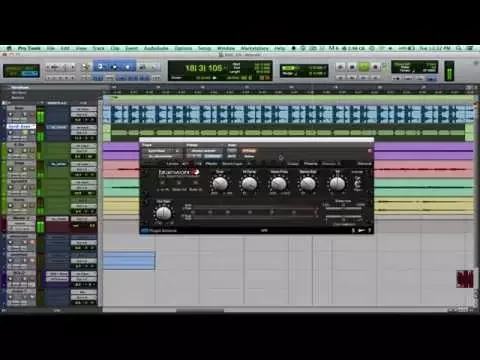Click the edit mode selector block in the toolbar
The image size is (480, 360).
click(21, 71)
